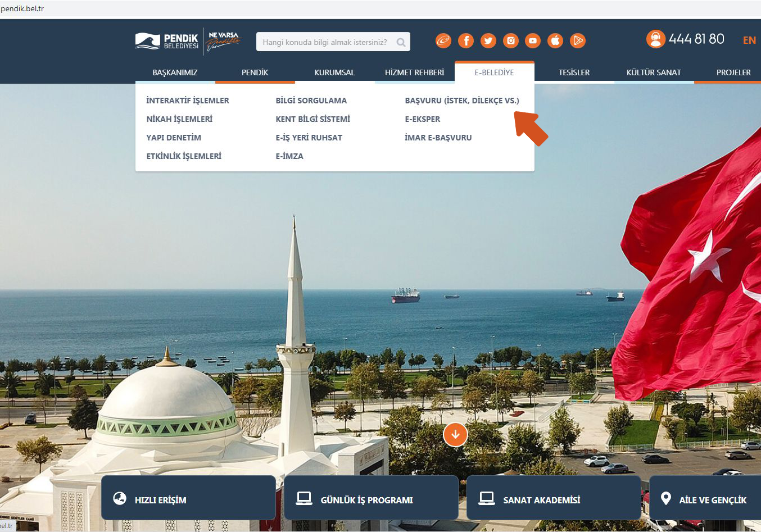Screen dimensions: 761x532
Task: Open NİKAH İŞLEMLERİ link
Action: 179,119
